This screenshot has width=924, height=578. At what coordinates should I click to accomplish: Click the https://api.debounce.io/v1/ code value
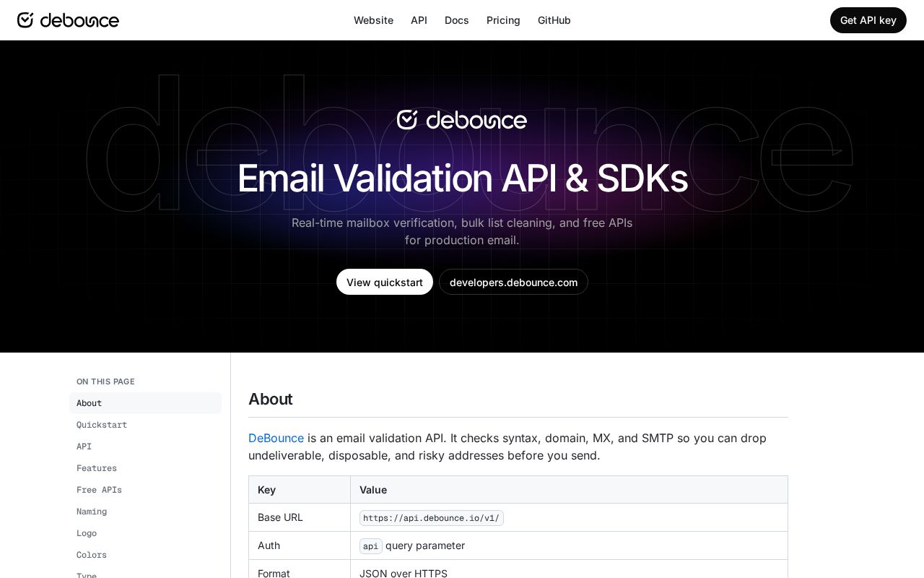431,518
